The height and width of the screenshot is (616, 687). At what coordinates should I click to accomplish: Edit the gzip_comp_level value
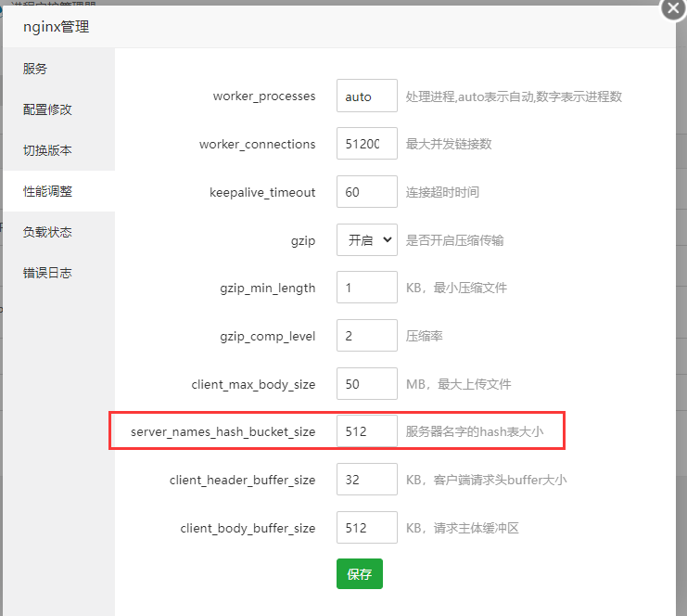click(x=367, y=336)
